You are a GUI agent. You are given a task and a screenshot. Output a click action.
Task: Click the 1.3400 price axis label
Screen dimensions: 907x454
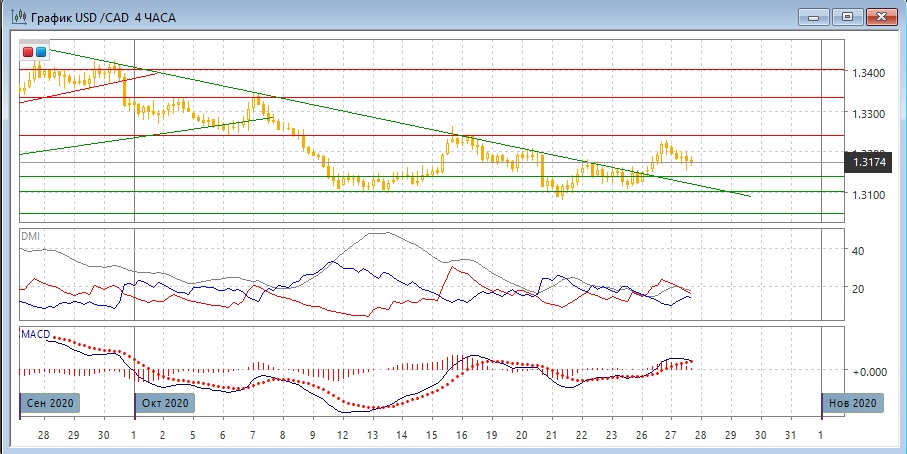(868, 74)
